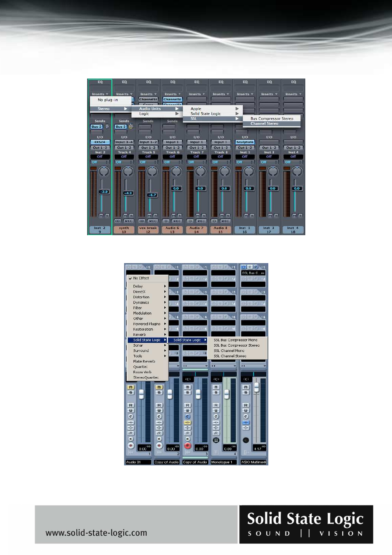Click monitor speaker icon on Audio 01

[x=131, y=439]
